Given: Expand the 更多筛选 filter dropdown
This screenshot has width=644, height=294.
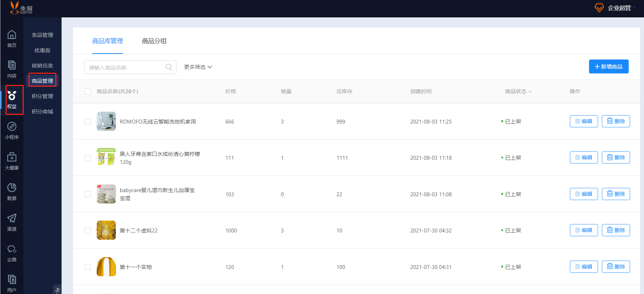Looking at the screenshot, I should (198, 67).
